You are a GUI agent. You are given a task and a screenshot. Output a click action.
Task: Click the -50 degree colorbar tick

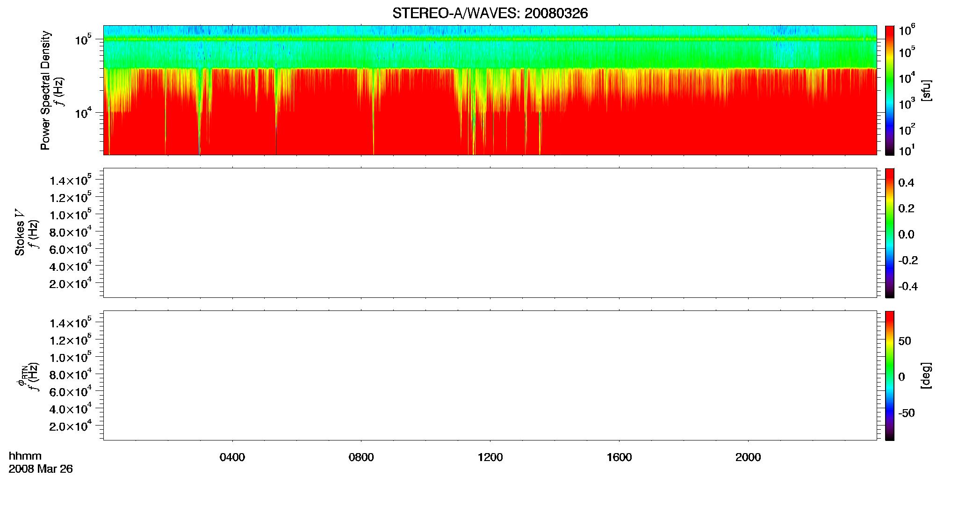[907, 413]
